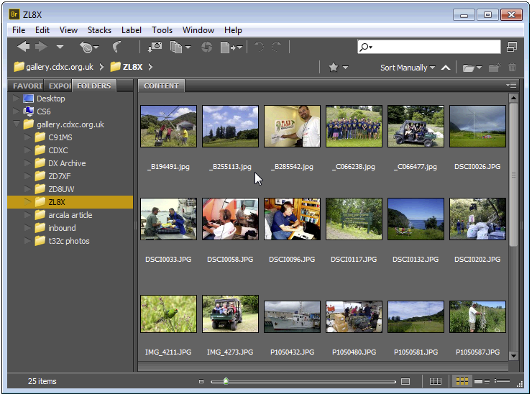The image size is (532, 397).
Task: Create a new folder icon
Action: point(495,67)
